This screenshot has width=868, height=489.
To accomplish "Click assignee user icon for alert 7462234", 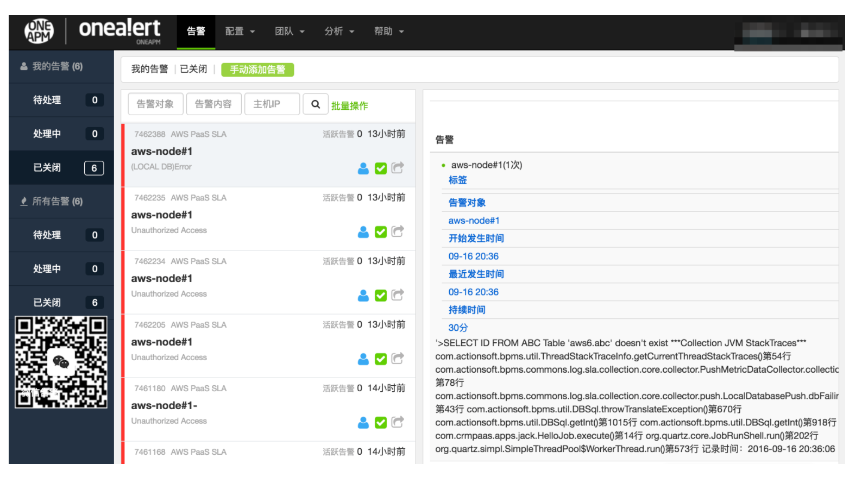I will [363, 296].
